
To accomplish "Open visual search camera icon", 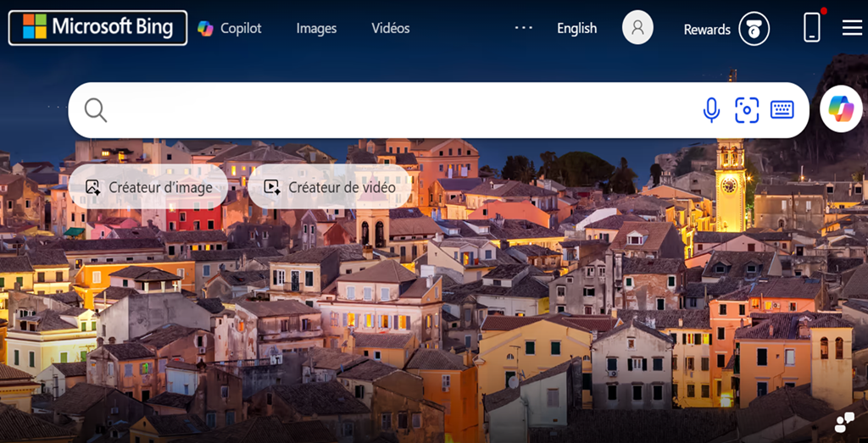I will pyautogui.click(x=747, y=110).
